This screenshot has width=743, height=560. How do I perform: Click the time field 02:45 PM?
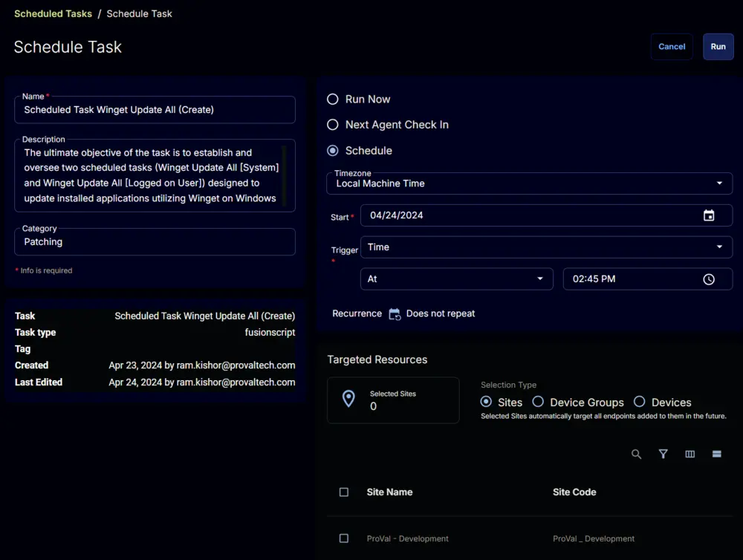(x=647, y=279)
